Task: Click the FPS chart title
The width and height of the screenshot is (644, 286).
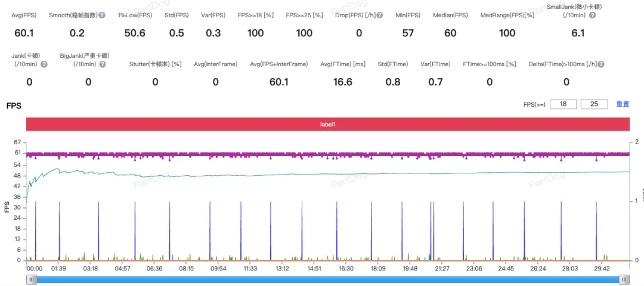Action: click(14, 106)
